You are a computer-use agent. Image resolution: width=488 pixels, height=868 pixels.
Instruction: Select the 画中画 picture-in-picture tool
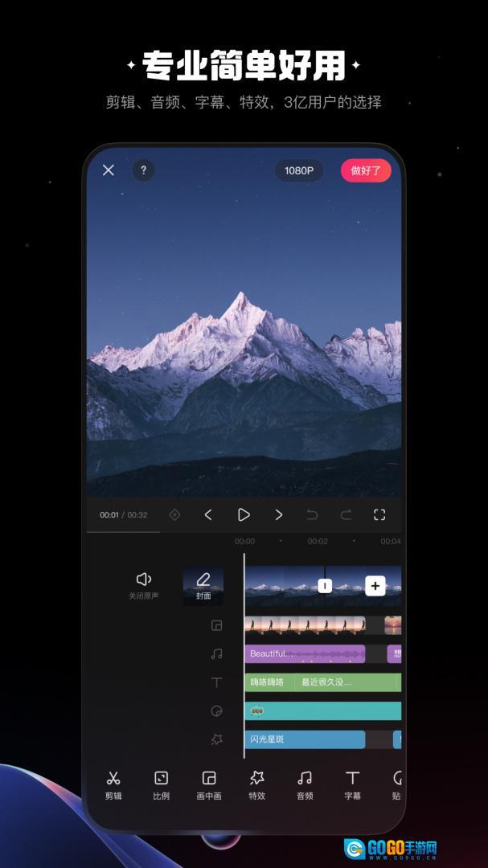click(209, 784)
